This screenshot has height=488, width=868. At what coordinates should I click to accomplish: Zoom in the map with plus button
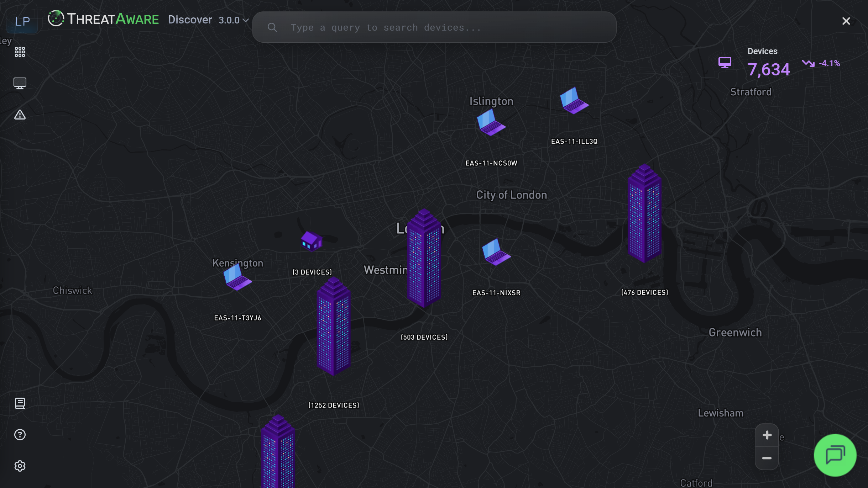tap(767, 435)
